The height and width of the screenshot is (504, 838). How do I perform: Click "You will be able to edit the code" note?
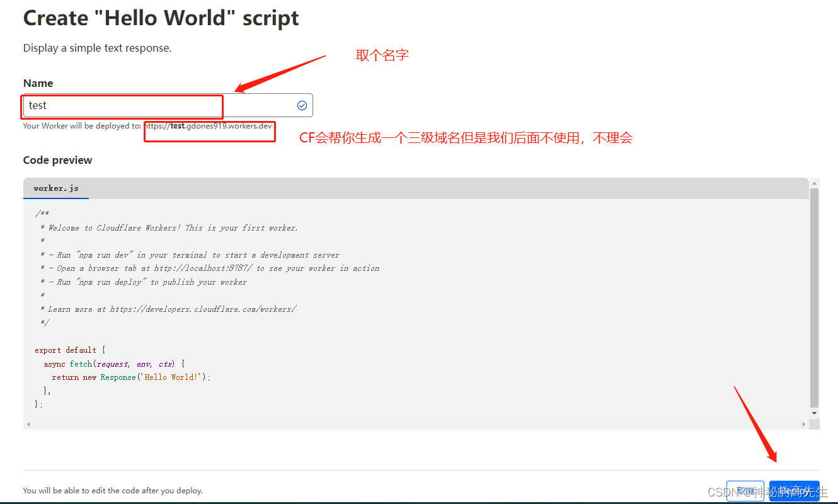(x=113, y=490)
